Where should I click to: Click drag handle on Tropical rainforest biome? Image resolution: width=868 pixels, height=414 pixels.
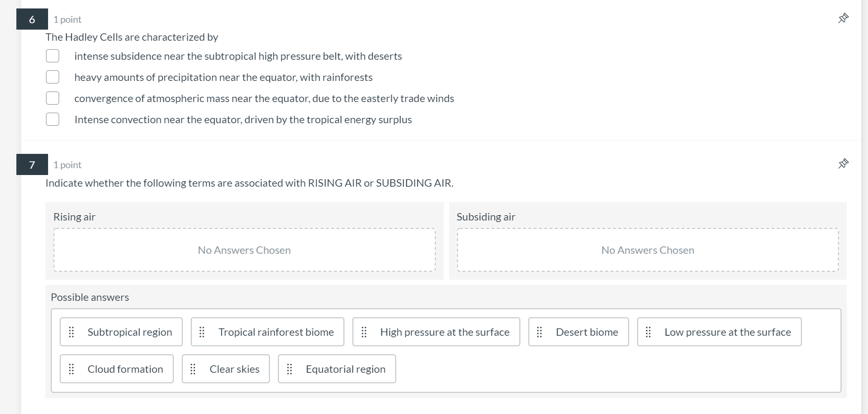[202, 332]
